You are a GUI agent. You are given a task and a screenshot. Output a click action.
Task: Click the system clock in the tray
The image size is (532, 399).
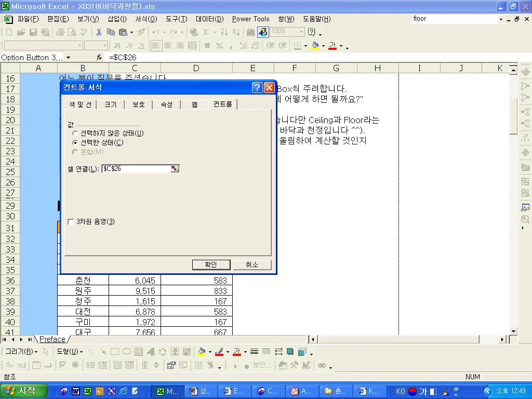pos(511,391)
